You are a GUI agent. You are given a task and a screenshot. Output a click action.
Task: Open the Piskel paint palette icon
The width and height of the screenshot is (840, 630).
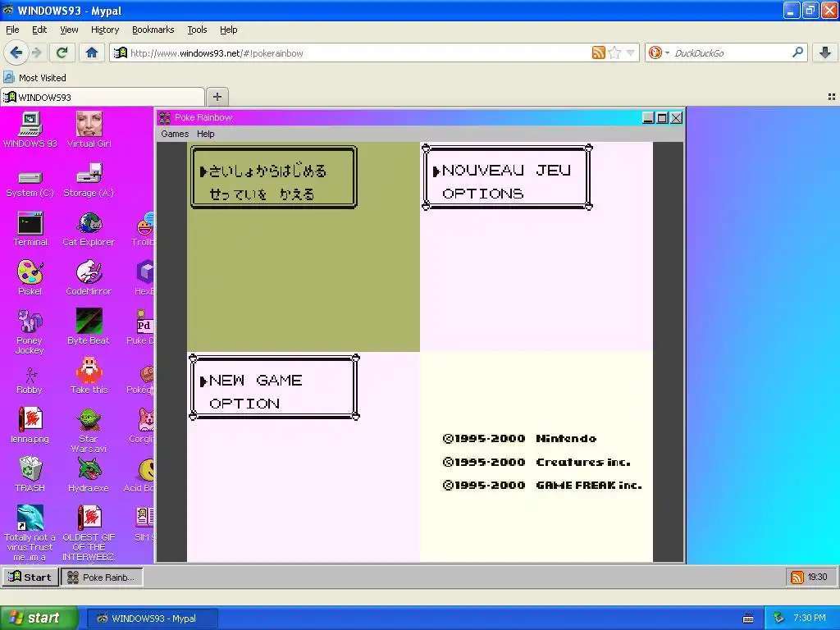[30, 277]
